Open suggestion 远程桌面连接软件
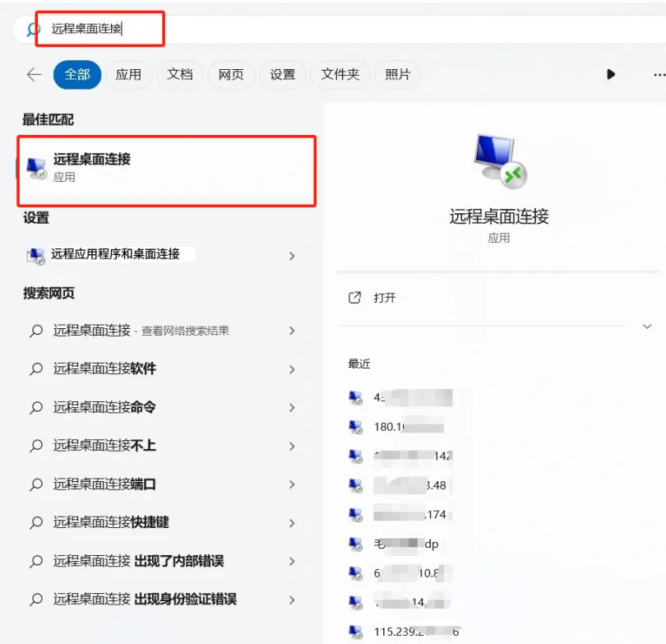666x644 pixels. [x=161, y=368]
